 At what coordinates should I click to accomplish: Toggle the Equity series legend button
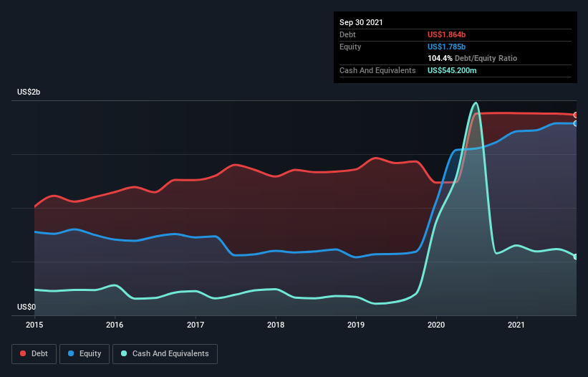click(x=85, y=354)
